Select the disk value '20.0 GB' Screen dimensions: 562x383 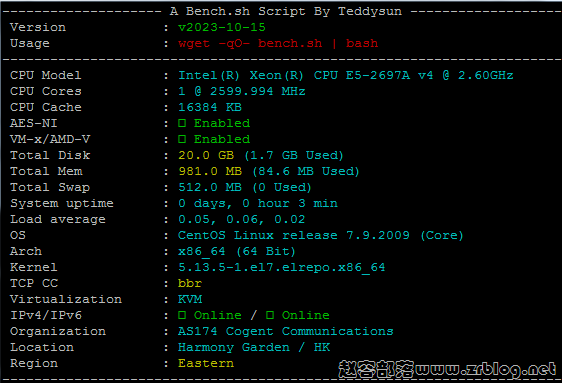pyautogui.click(x=206, y=155)
